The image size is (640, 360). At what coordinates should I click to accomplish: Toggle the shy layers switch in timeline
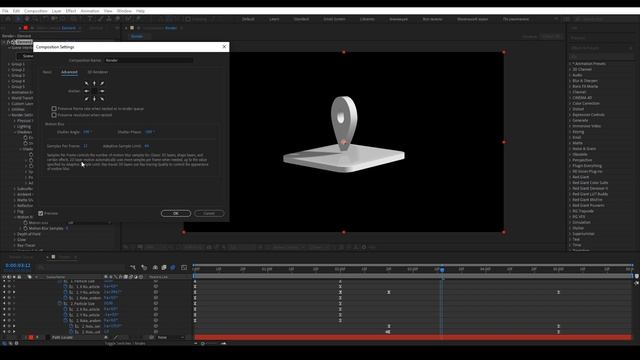(x=155, y=267)
